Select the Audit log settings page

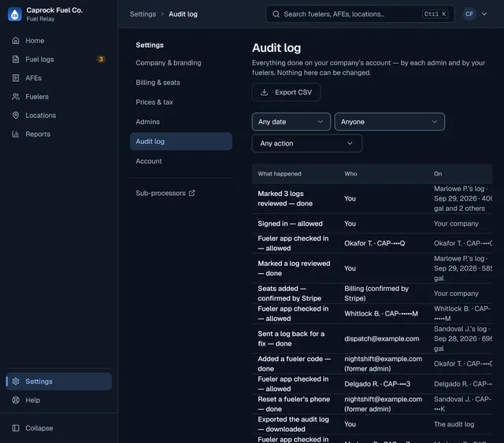click(x=181, y=142)
